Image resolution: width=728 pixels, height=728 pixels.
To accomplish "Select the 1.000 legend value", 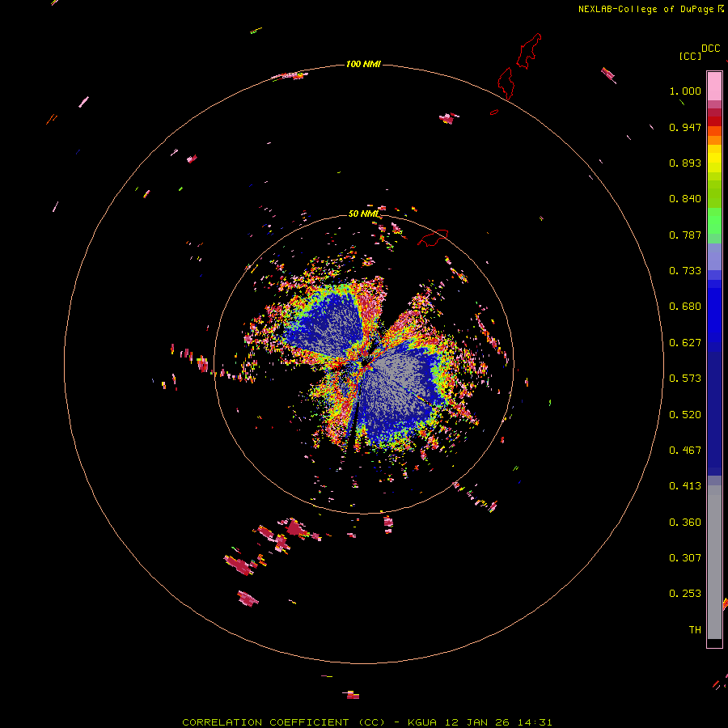I will coord(685,91).
